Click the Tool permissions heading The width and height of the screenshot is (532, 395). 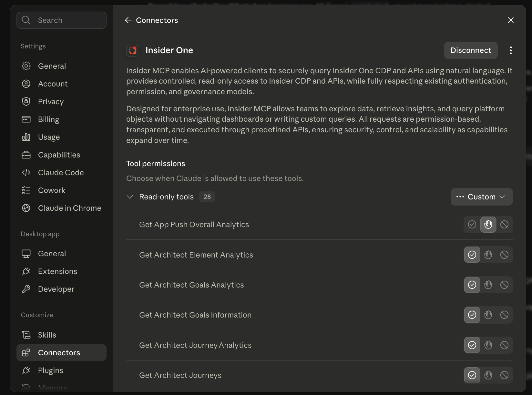[156, 164]
